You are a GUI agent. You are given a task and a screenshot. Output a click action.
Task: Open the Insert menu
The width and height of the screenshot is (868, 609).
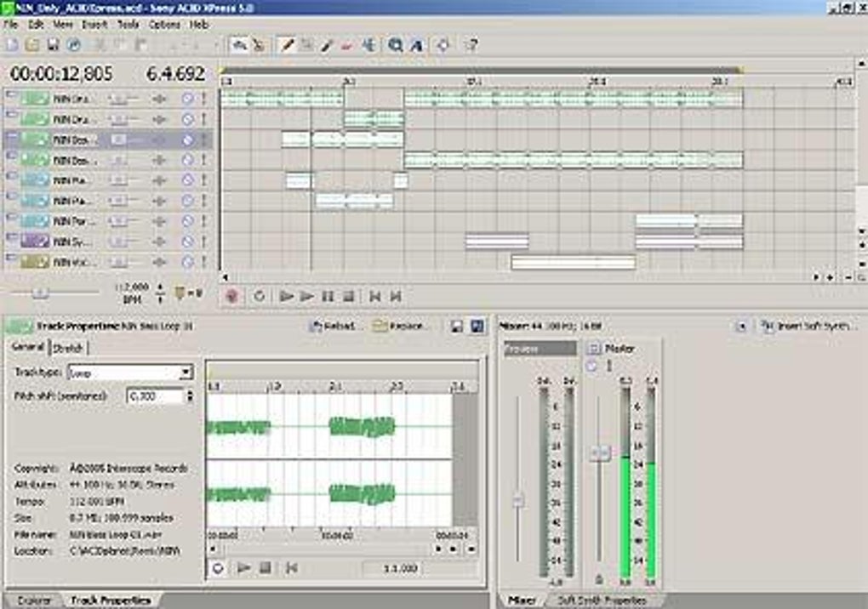(x=94, y=25)
